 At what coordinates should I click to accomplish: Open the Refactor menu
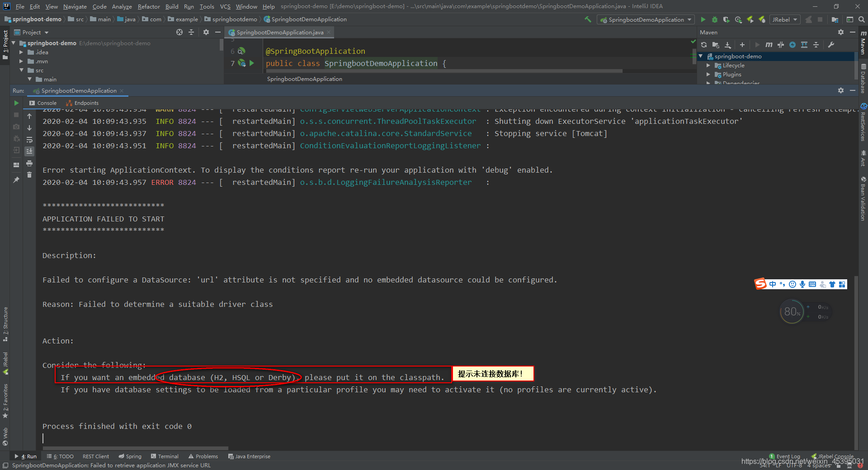coord(149,6)
